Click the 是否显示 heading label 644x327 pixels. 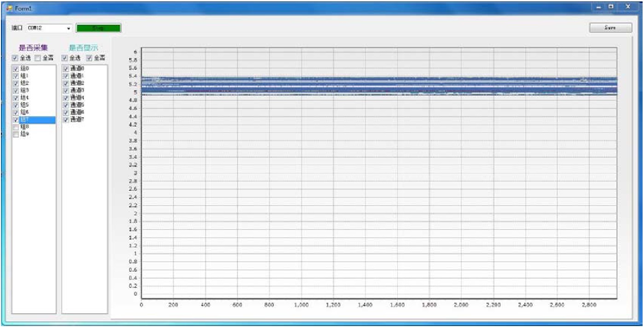(x=83, y=47)
